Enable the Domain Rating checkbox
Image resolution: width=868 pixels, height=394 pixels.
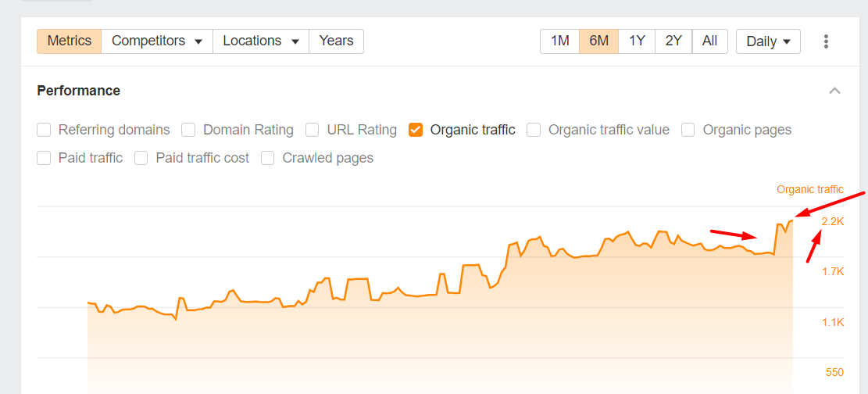pos(189,130)
